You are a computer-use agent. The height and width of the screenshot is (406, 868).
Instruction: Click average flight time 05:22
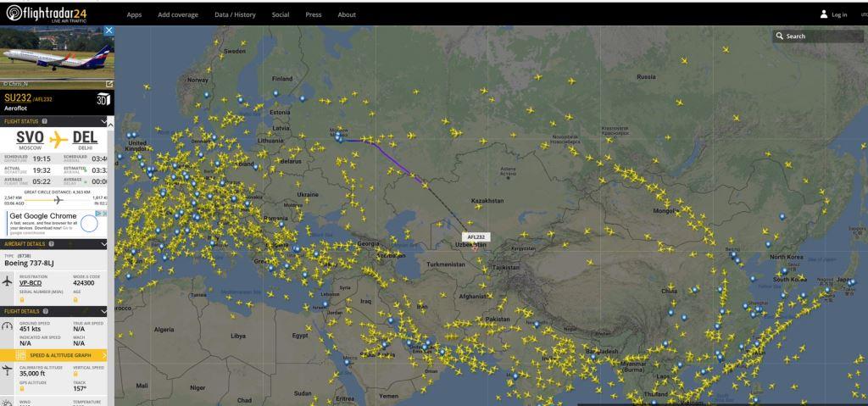[42, 181]
